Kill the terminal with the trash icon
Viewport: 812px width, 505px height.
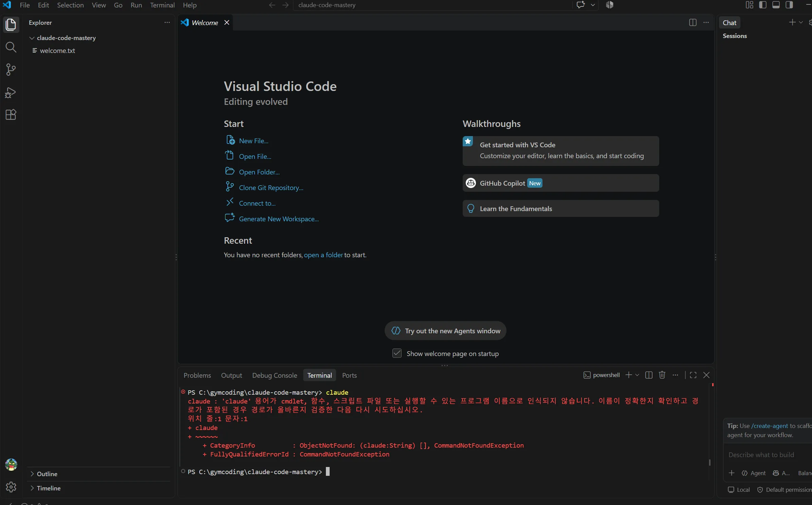coord(662,375)
